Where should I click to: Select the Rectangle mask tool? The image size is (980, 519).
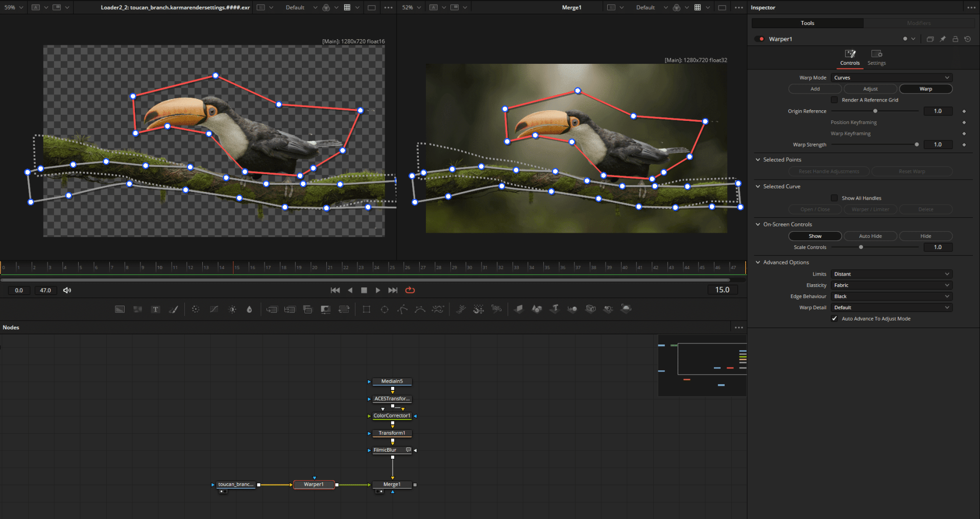click(x=367, y=309)
